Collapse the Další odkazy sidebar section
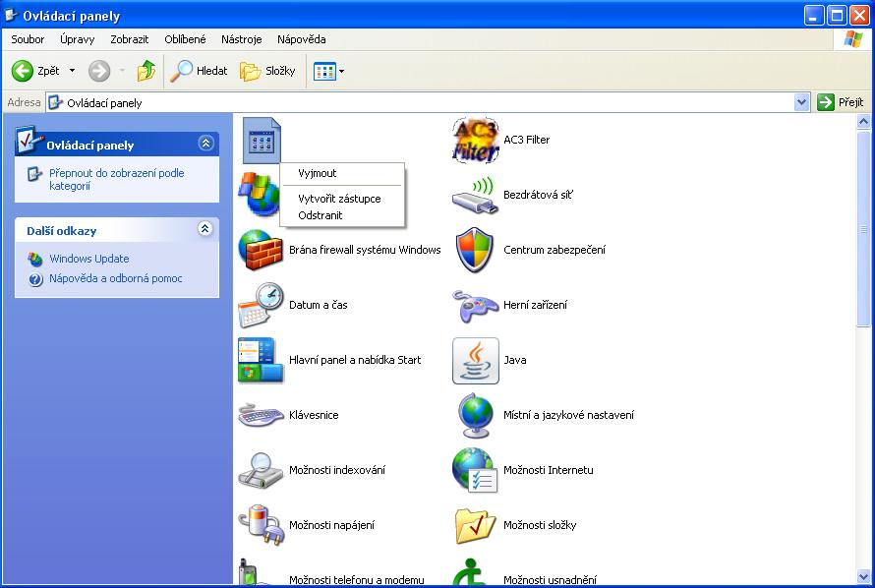This screenshot has width=875, height=588. (205, 229)
